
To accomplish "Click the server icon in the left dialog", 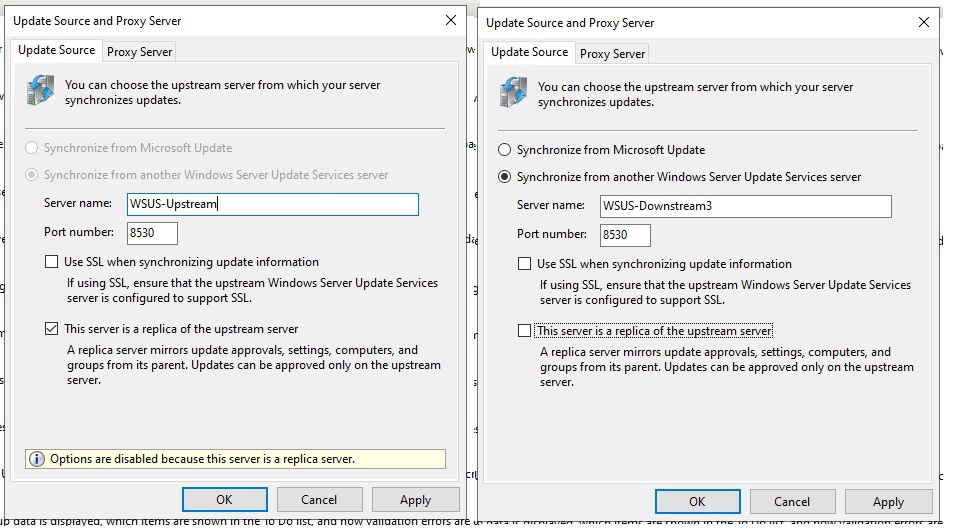I will pyautogui.click(x=40, y=90).
